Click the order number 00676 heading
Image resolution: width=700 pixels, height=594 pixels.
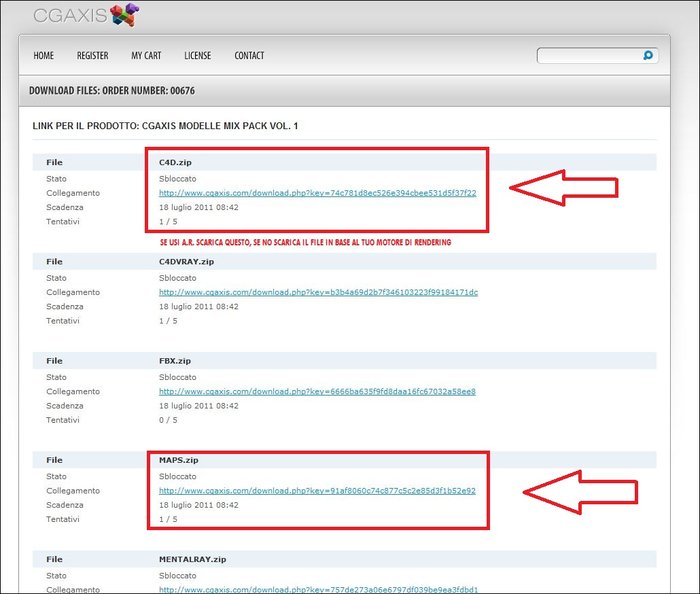(112, 91)
